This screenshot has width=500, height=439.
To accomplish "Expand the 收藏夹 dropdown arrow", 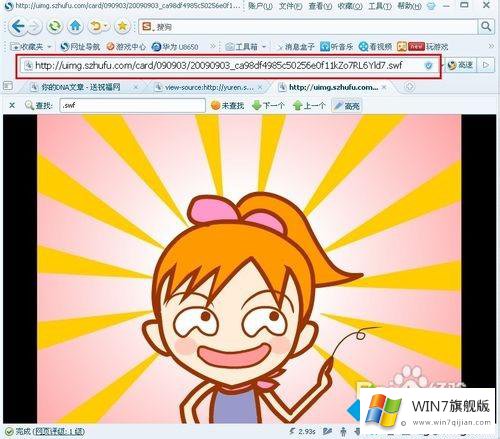I will point(49,47).
